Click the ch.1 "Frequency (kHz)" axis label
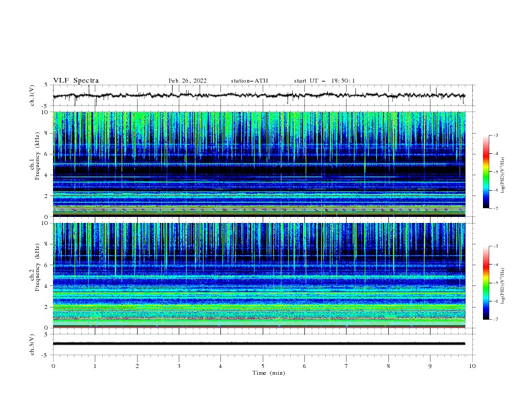 point(38,156)
